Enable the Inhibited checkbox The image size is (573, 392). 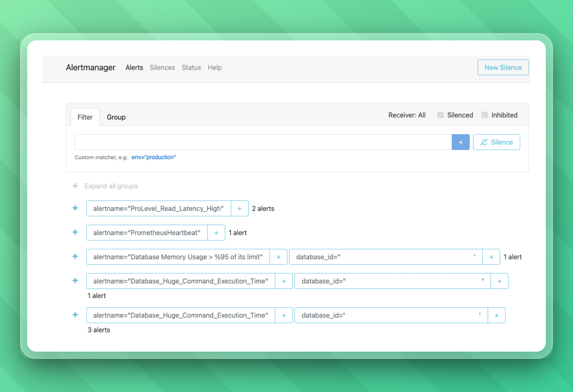[x=485, y=115]
